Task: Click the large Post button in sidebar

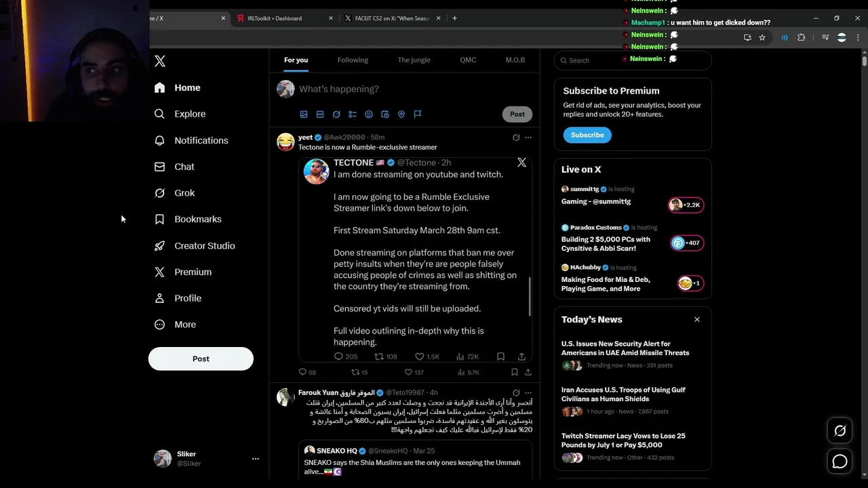Action: [201, 359]
